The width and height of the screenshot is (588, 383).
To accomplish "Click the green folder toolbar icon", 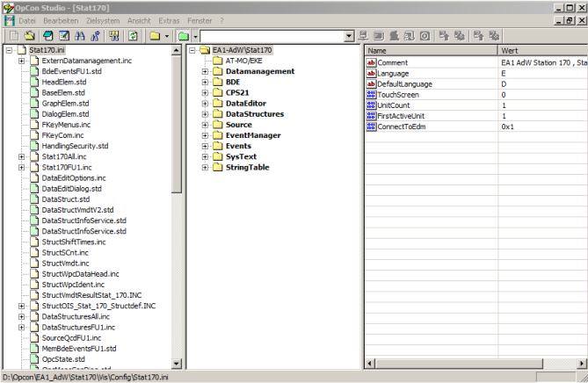I will (183, 36).
